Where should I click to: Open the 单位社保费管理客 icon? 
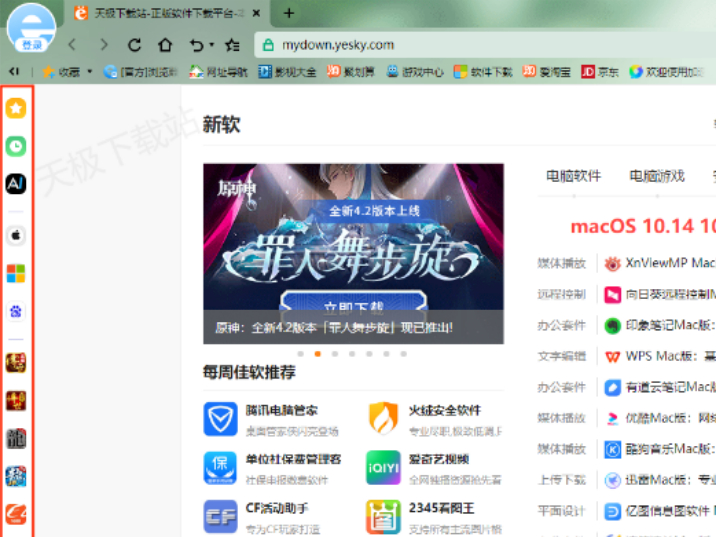pos(221,468)
